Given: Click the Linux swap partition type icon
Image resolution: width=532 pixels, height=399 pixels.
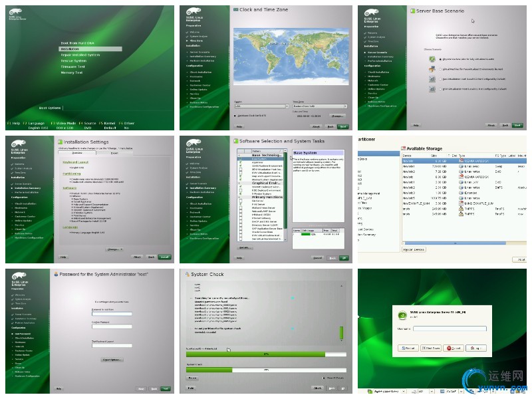Looking at the screenshot, I should 461,166.
